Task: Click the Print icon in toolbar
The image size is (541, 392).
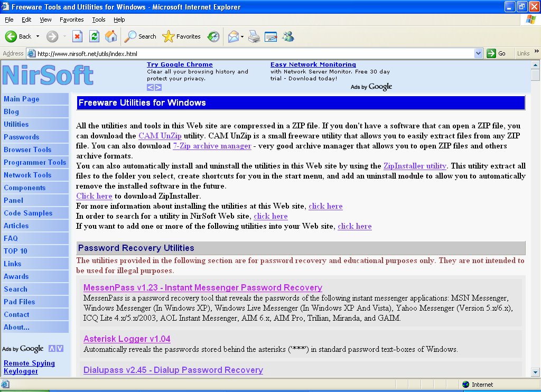Action: (254, 36)
